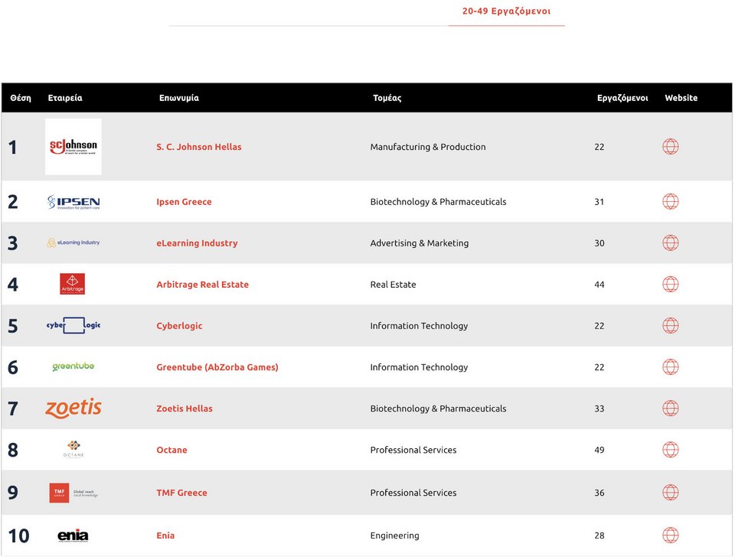The image size is (735, 560).
Task: Click the Cyberlogic logo
Action: click(x=73, y=325)
